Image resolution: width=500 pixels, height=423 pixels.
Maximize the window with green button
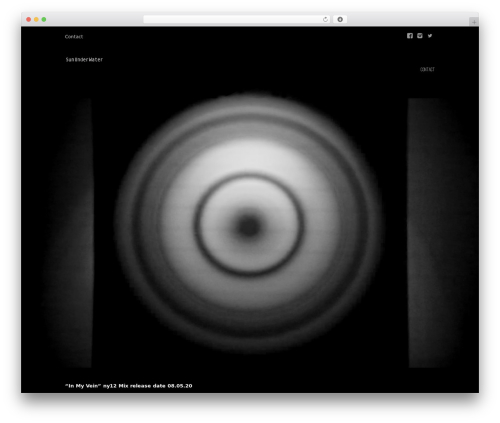(44, 19)
